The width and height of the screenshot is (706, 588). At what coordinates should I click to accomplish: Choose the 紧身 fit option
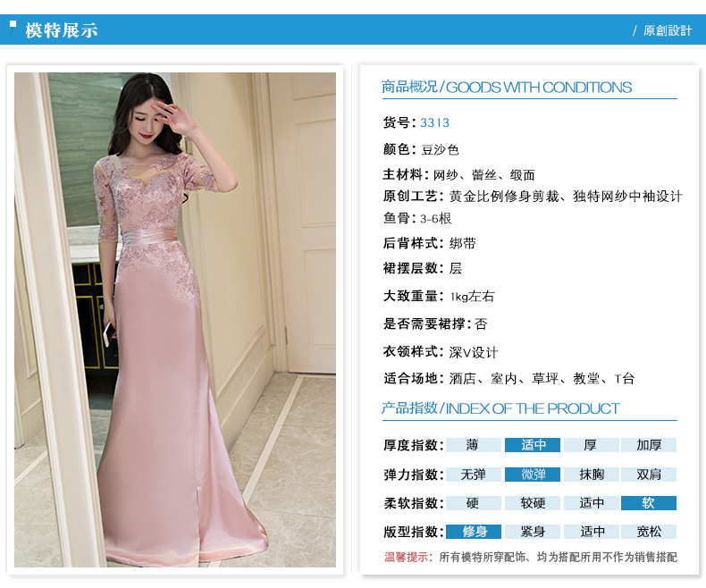[x=533, y=532]
